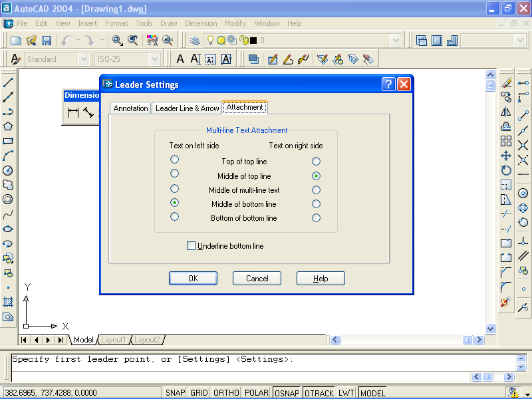The image size is (532, 399).
Task: Click the New drawing icon
Action: click(16, 41)
